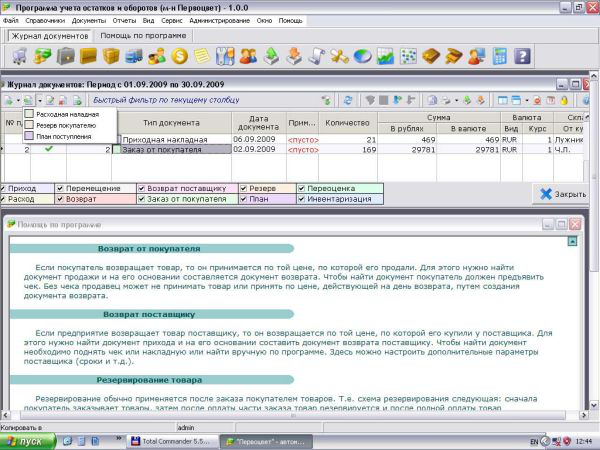
Task: Open the Документы menu
Action: click(89, 21)
